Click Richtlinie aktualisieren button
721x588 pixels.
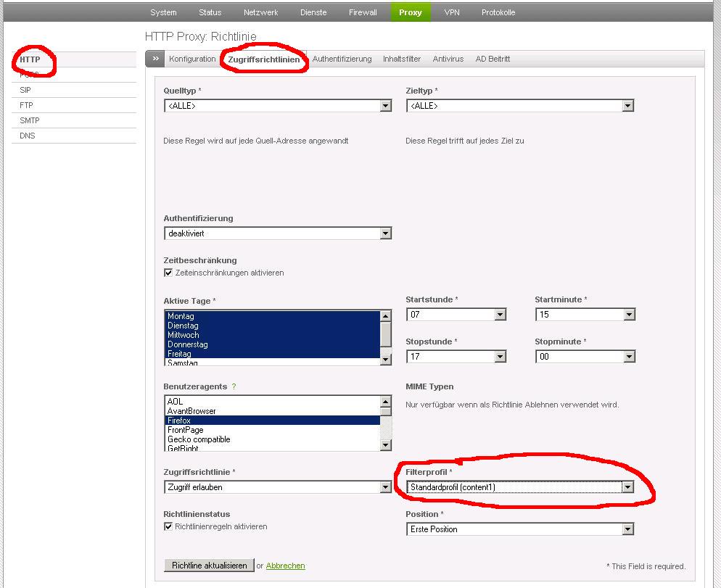(x=209, y=566)
